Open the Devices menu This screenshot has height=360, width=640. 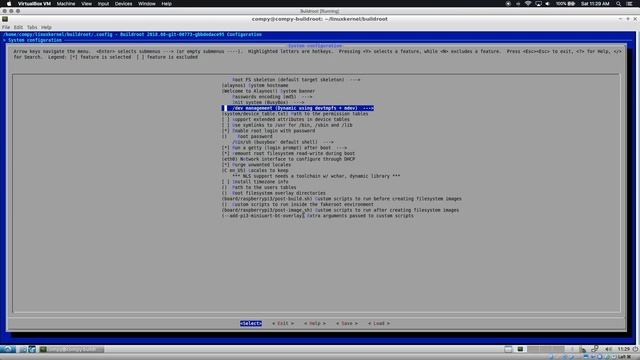[x=123, y=4]
